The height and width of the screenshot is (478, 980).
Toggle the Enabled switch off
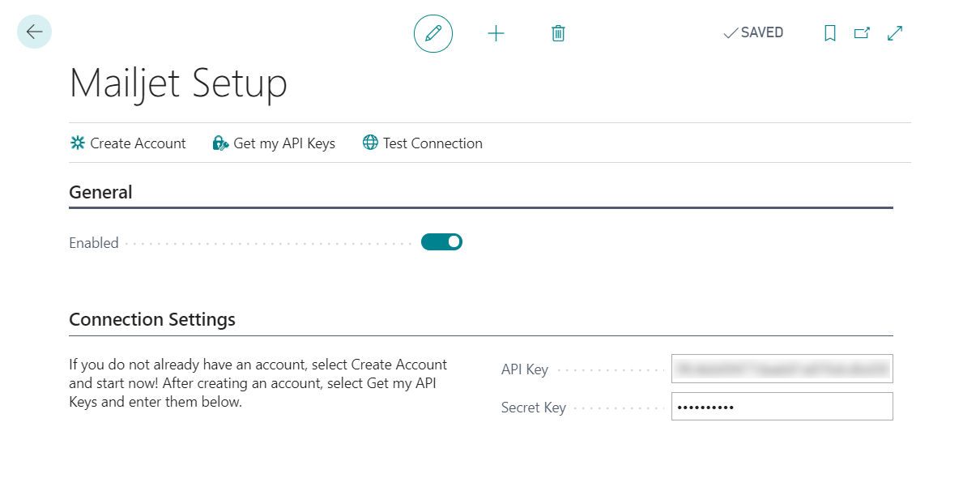tap(441, 241)
